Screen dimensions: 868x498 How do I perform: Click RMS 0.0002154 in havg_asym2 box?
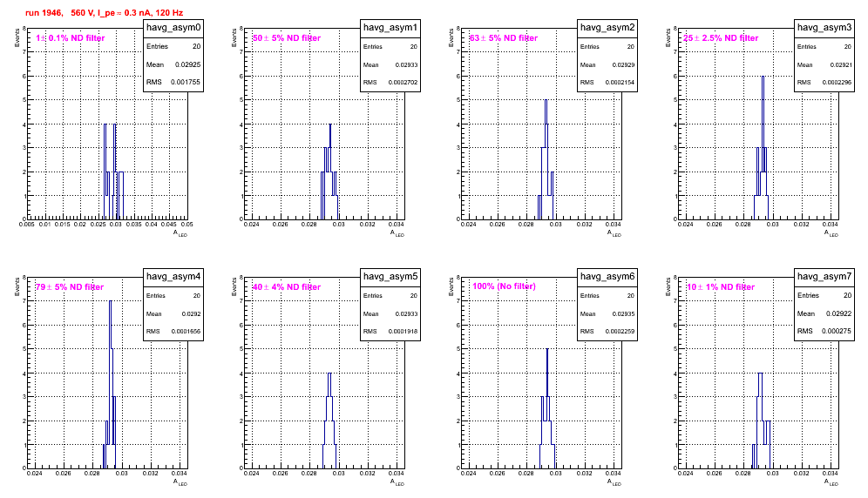click(x=607, y=82)
